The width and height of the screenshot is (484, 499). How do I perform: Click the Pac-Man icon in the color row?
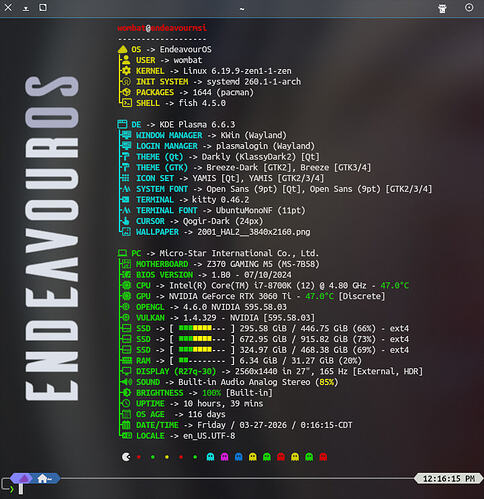(x=126, y=457)
